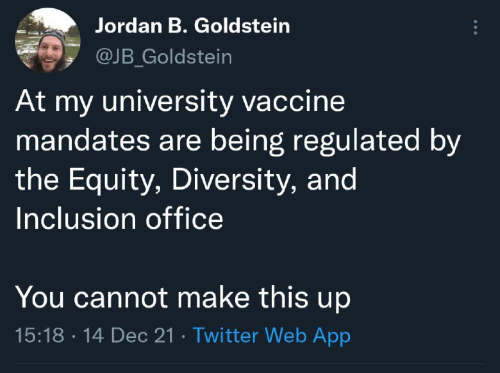
Task: Open the three-dot more options menu
Action: 476,27
